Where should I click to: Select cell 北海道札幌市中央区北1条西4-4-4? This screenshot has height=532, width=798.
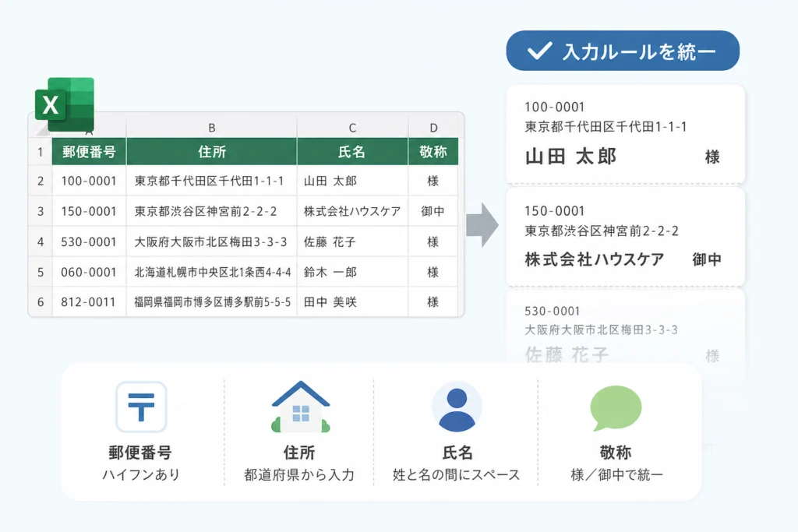(x=212, y=272)
